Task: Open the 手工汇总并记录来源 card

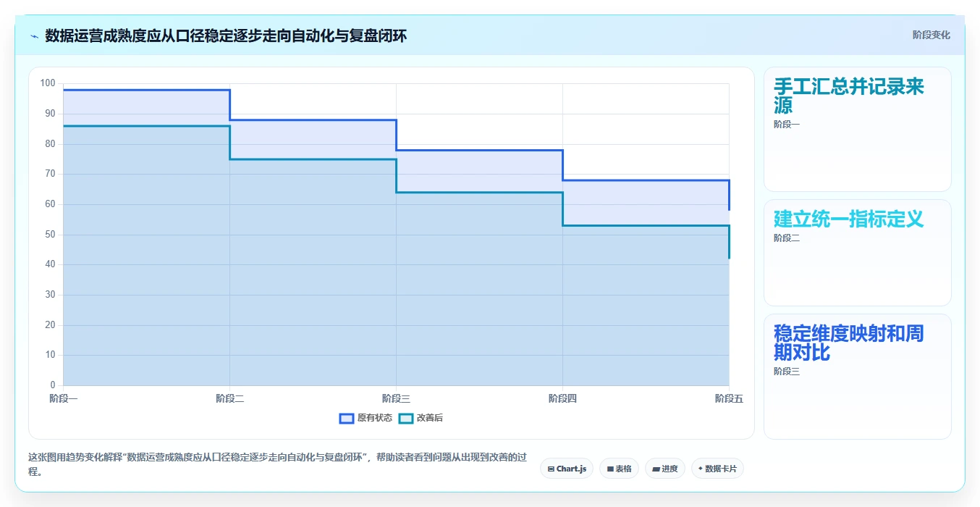Action: pos(857,129)
